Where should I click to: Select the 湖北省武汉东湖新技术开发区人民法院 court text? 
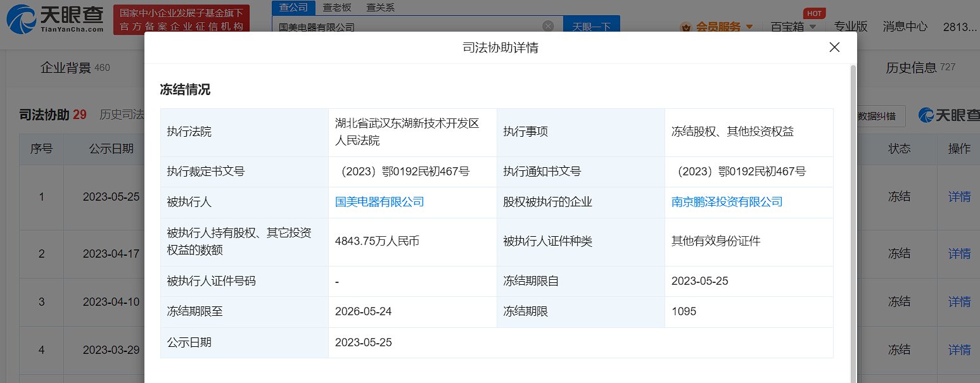point(407,132)
